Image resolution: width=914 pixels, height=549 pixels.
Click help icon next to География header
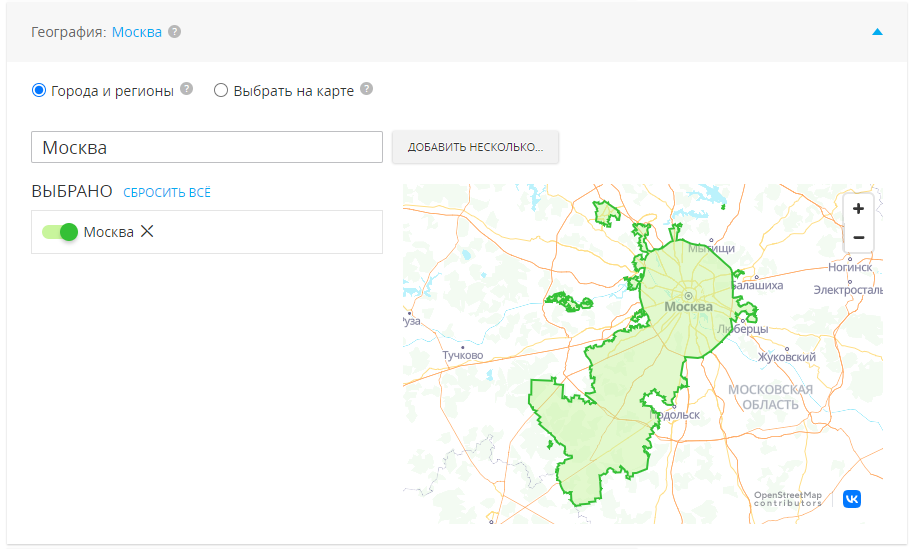175,32
